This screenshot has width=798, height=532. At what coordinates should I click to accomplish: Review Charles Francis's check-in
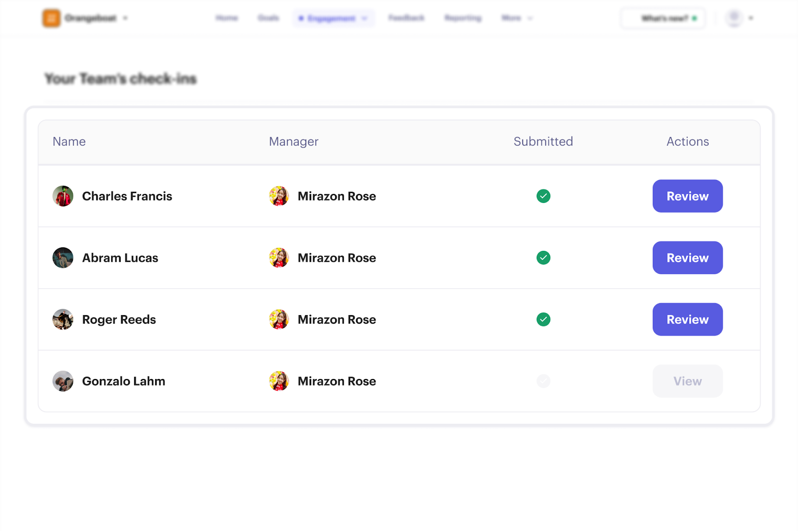(x=687, y=196)
